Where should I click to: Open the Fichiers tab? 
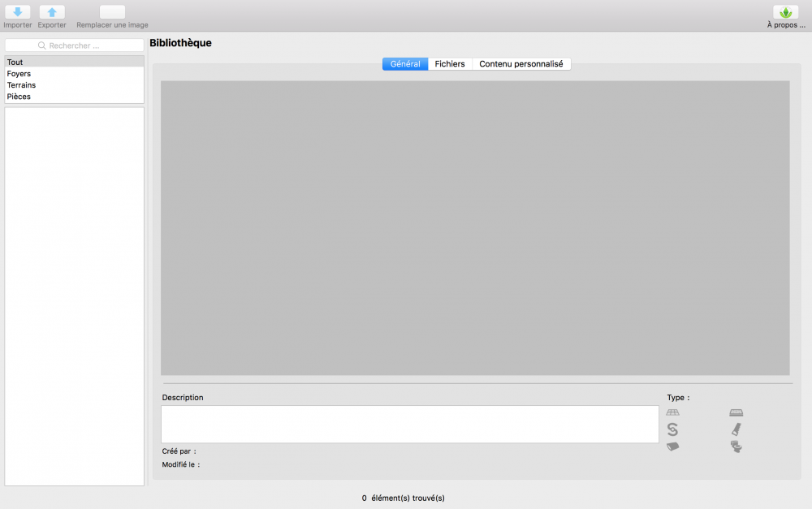450,63
